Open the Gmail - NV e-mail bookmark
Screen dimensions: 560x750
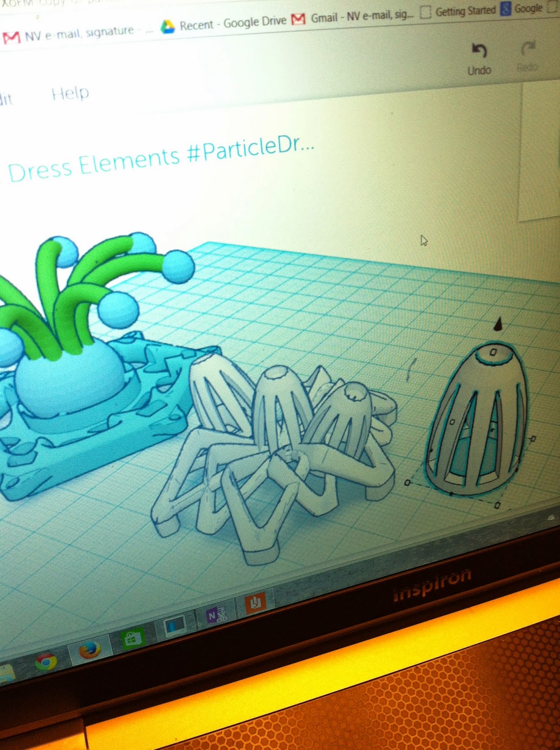[352, 17]
